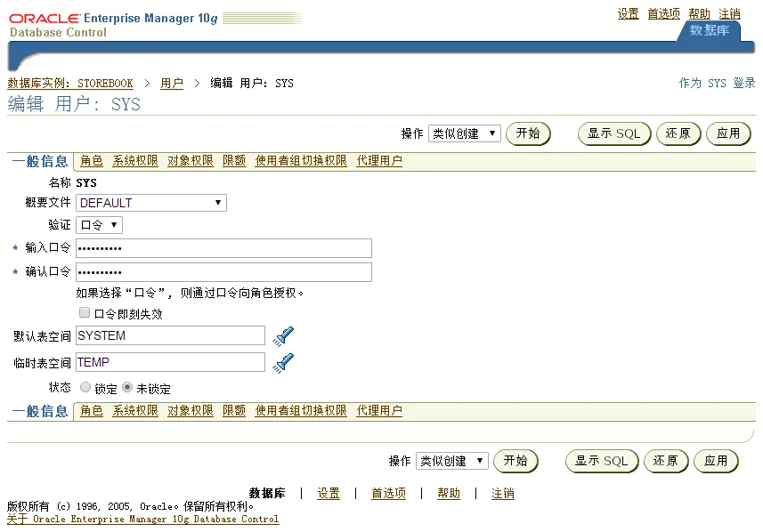The image size is (763, 532).
Task: Open tablespace lookup flashlight for 临时表空间
Action: point(283,363)
